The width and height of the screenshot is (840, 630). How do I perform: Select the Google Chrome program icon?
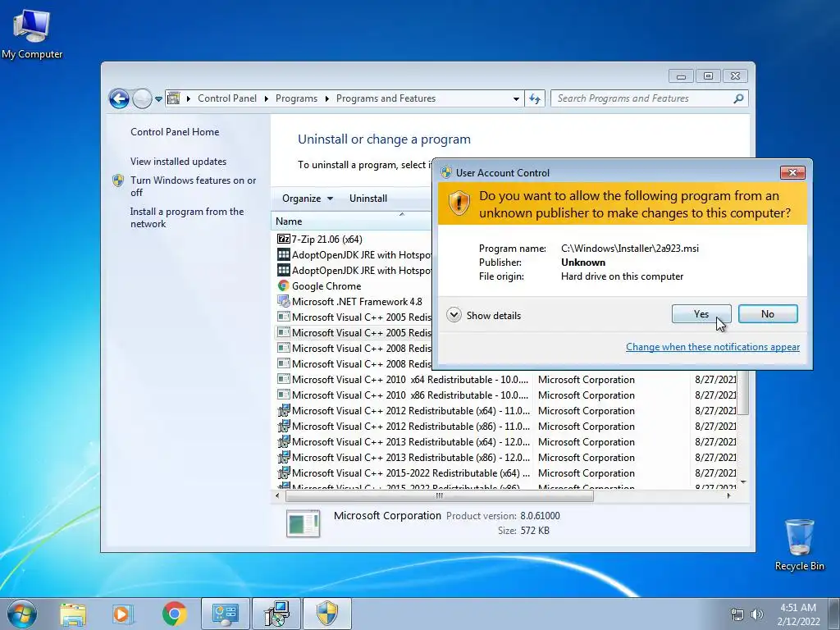[x=283, y=285]
